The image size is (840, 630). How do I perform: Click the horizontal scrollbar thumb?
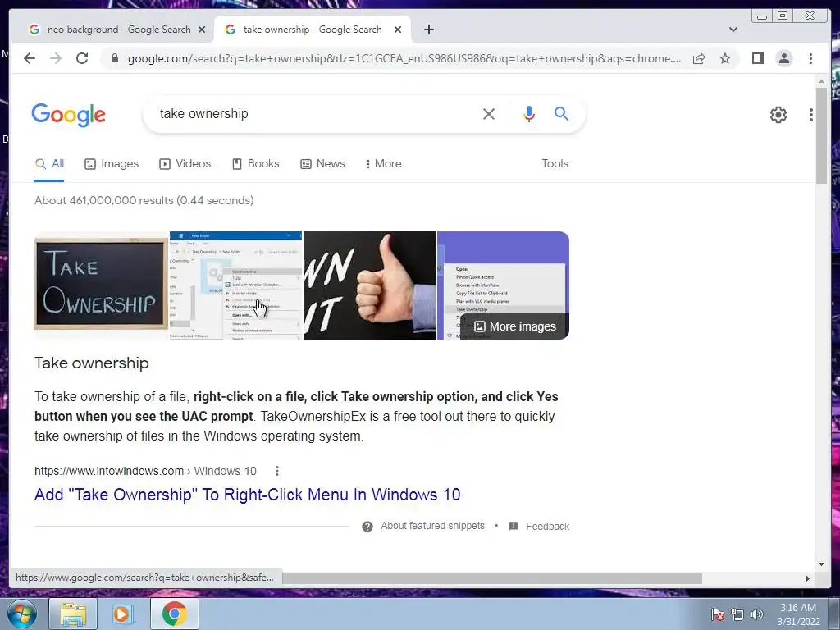492,578
